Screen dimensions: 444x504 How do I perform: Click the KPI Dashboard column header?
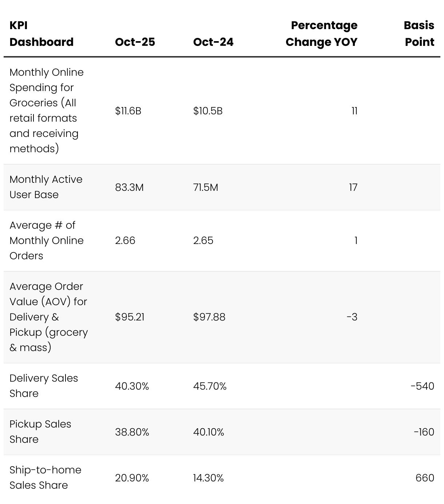(x=41, y=34)
